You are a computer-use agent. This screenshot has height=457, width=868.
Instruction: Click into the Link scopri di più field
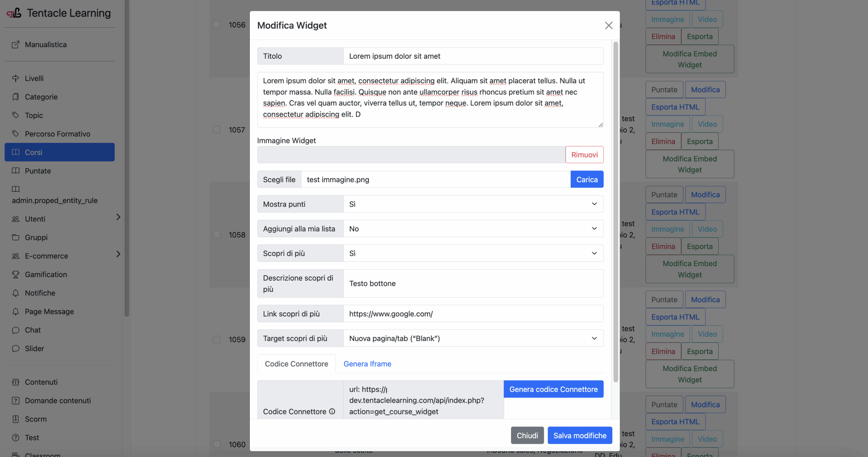[473, 314]
